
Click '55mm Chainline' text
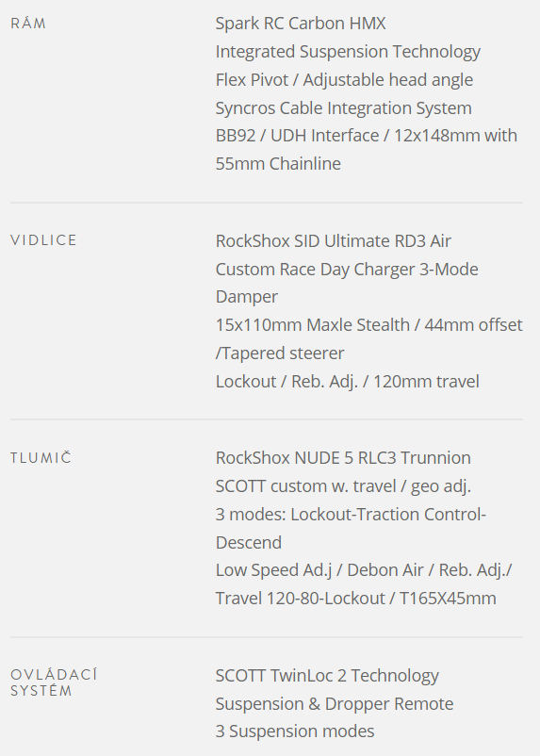tap(278, 163)
